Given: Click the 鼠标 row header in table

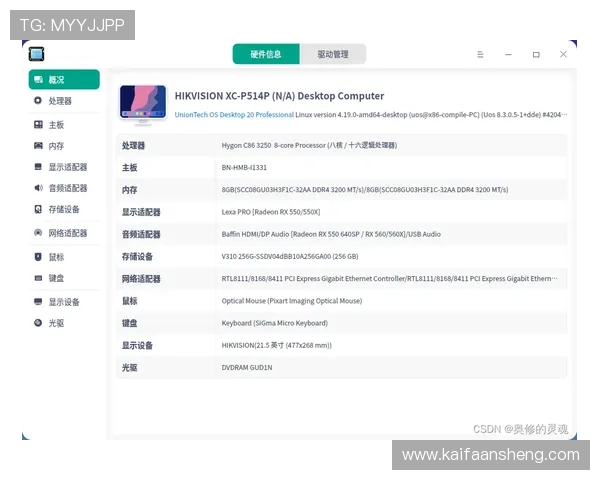Looking at the screenshot, I should click(130, 301).
